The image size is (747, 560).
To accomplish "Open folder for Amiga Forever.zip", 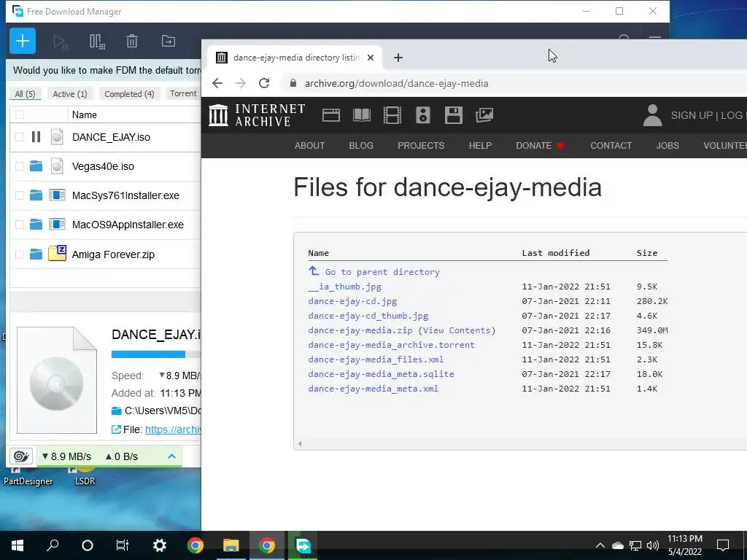I will [x=36, y=254].
